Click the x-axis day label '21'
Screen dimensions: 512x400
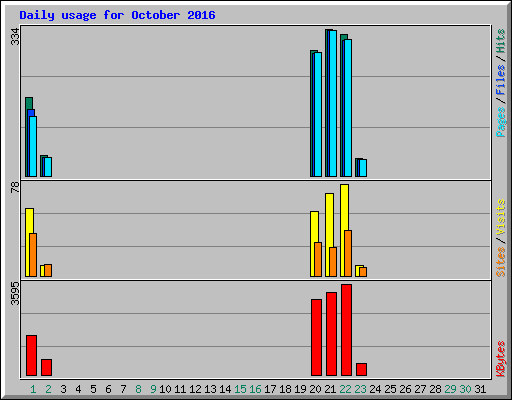click(330, 389)
